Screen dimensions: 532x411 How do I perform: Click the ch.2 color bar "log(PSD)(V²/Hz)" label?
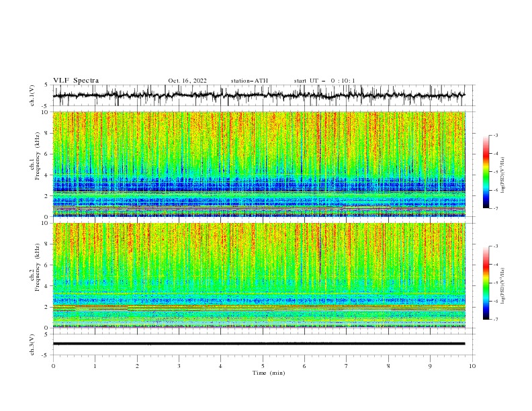click(503, 286)
